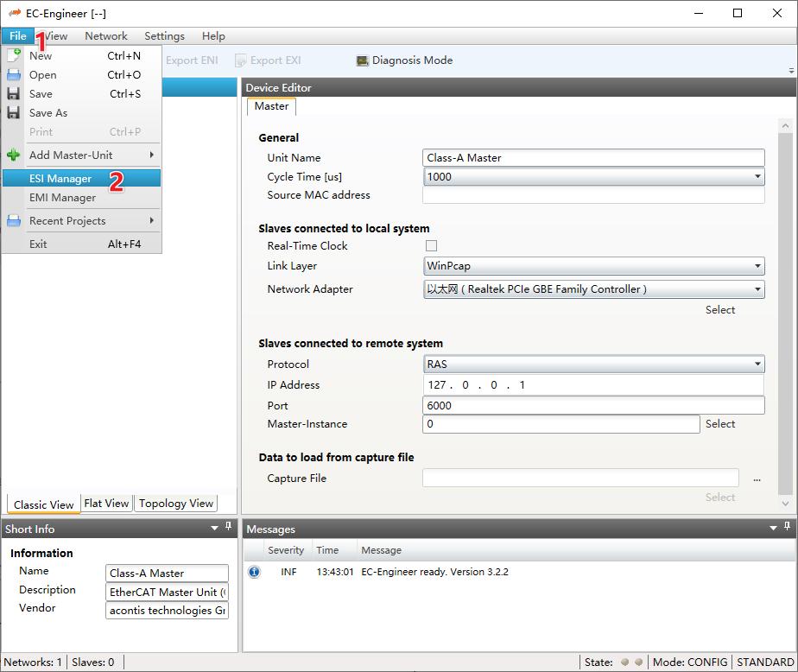Click the Export EXI toolbar icon
The height and width of the screenshot is (672, 798).
tap(241, 60)
